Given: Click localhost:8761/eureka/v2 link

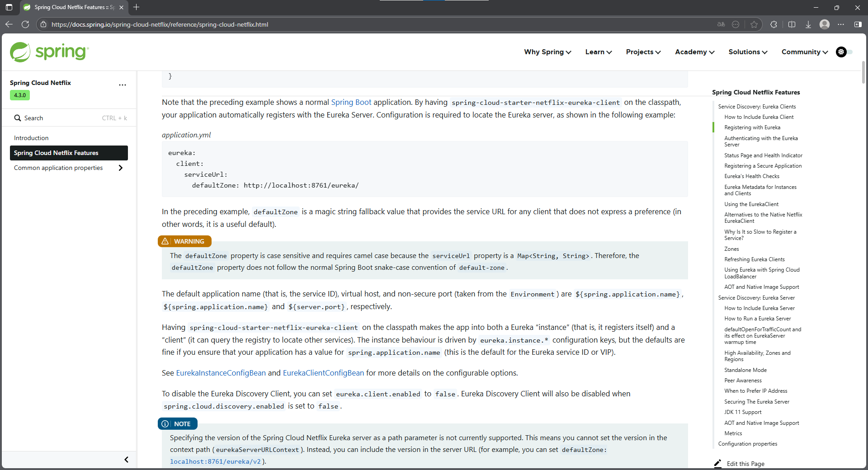Looking at the screenshot, I should coord(215,461).
